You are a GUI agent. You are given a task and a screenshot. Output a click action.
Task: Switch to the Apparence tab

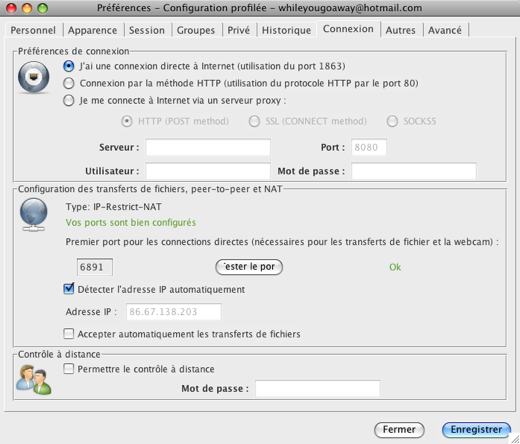pyautogui.click(x=92, y=30)
